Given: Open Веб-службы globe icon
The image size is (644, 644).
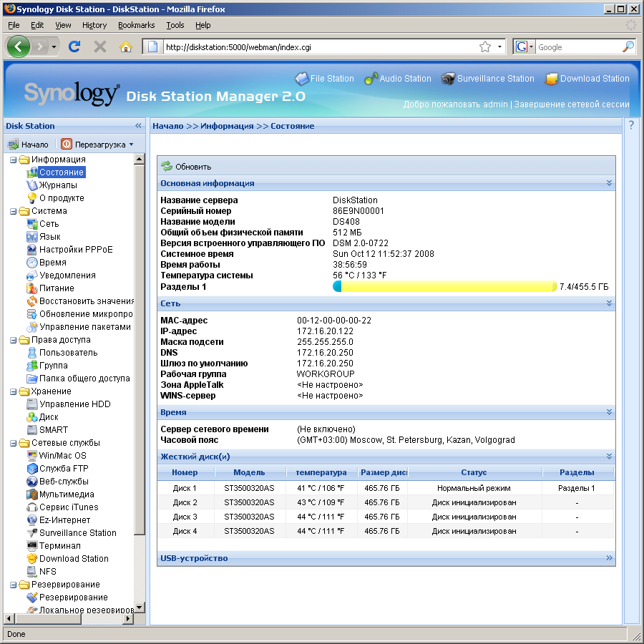Looking at the screenshot, I should point(32,482).
